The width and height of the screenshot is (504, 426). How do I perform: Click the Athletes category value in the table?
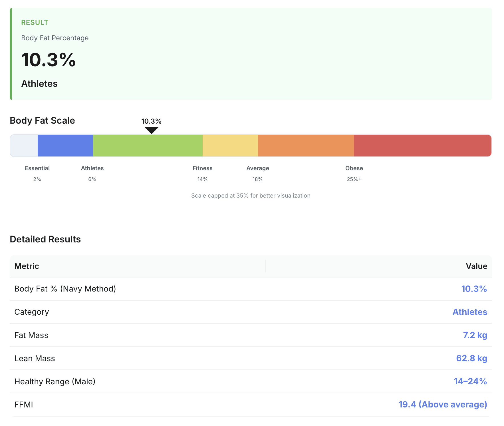tap(470, 312)
